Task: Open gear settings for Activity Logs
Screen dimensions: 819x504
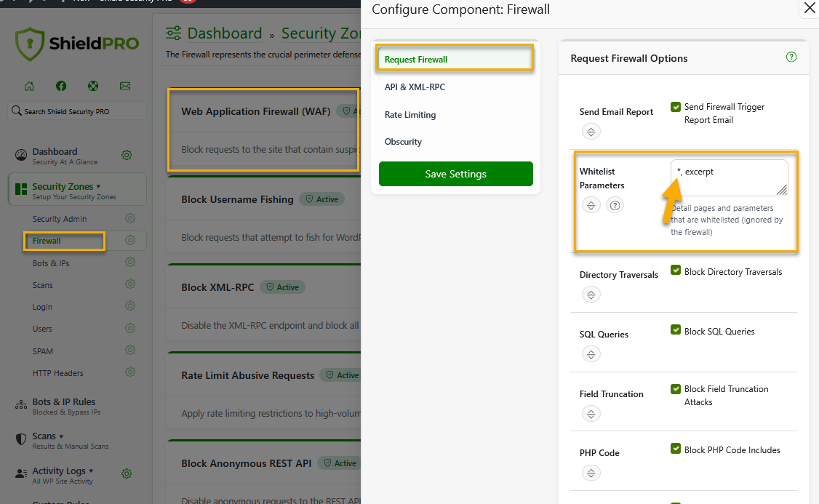Action: pos(127,473)
